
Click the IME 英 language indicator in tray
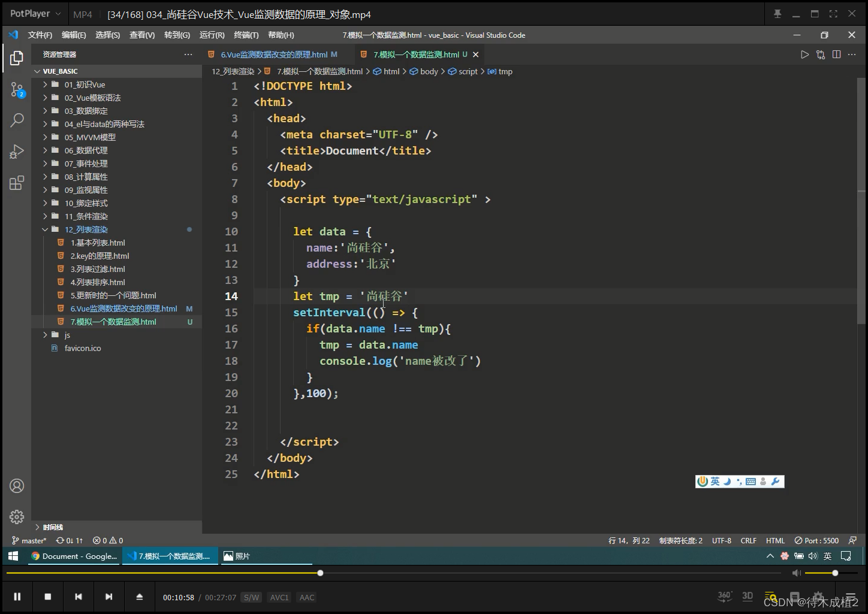click(827, 556)
